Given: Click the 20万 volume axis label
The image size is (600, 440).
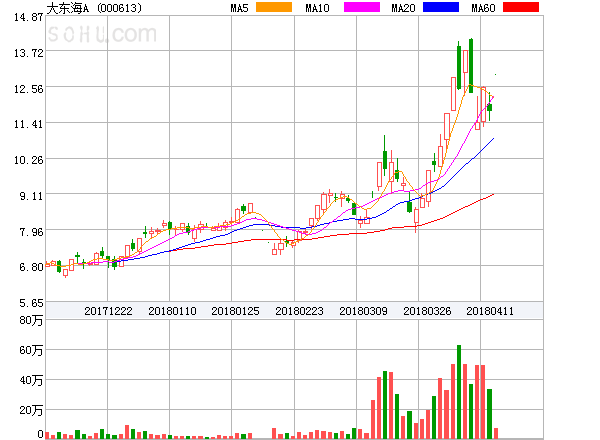Looking at the screenshot, I should tap(31, 410).
